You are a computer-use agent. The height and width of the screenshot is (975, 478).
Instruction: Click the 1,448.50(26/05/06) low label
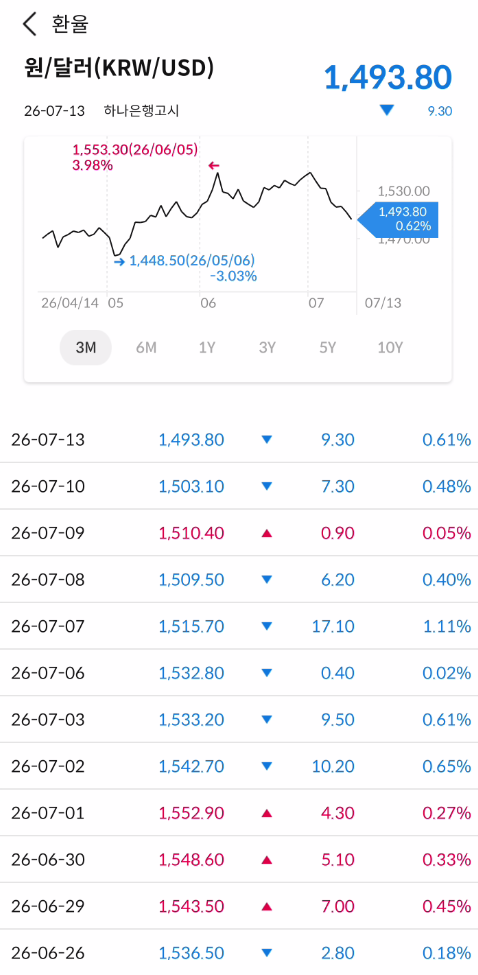pyautogui.click(x=192, y=261)
